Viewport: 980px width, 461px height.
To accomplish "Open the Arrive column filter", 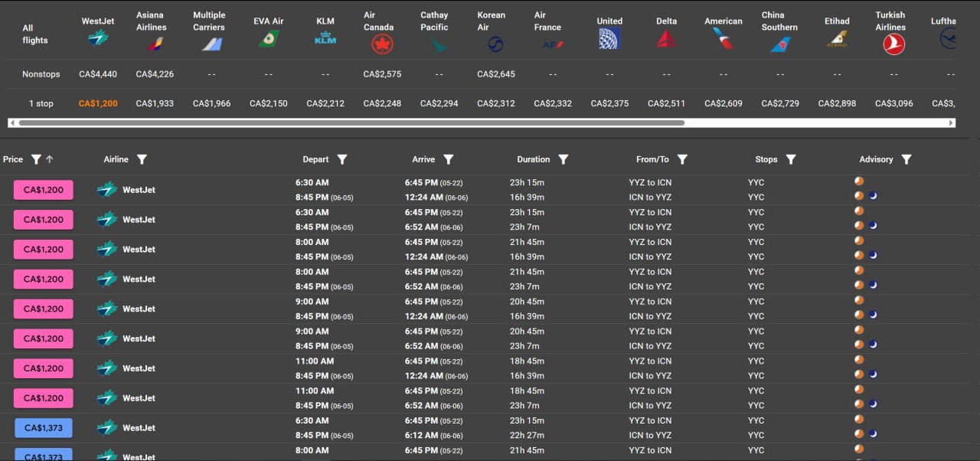I will 449,159.
